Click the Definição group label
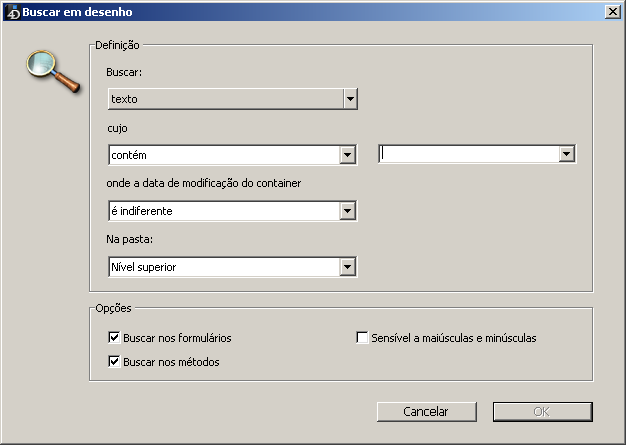 click(118, 45)
